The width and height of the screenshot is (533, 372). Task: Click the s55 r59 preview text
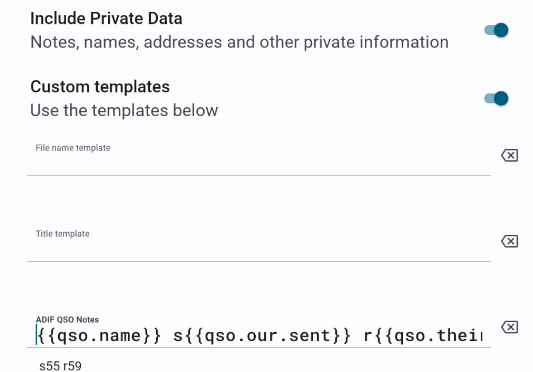point(61,366)
